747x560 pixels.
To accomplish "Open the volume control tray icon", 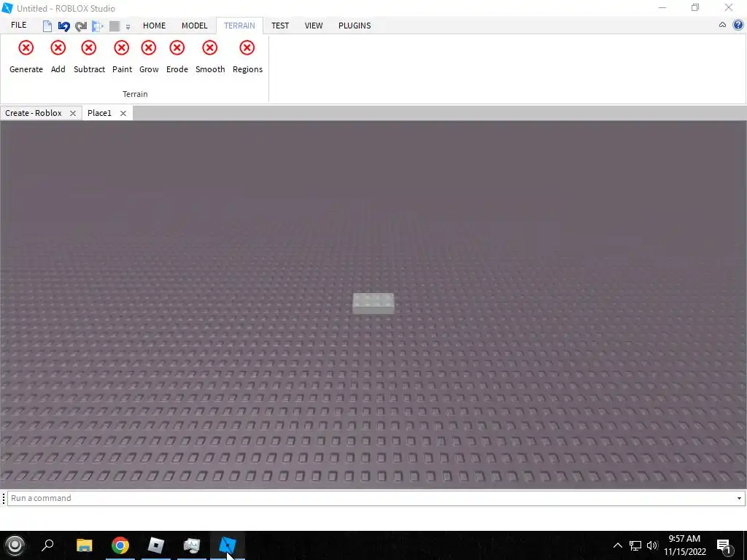I will pos(652,545).
